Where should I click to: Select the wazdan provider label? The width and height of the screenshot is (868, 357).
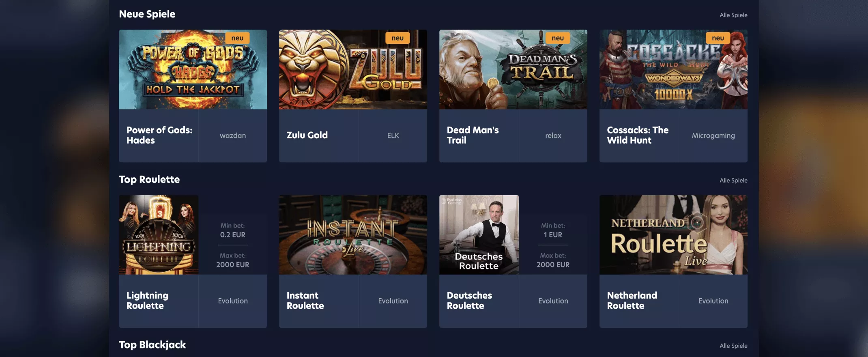click(x=233, y=135)
